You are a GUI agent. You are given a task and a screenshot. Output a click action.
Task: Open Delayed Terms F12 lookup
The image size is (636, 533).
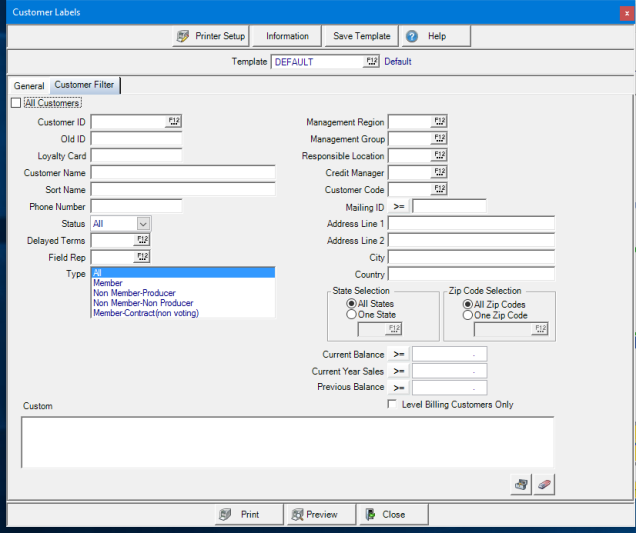click(142, 240)
